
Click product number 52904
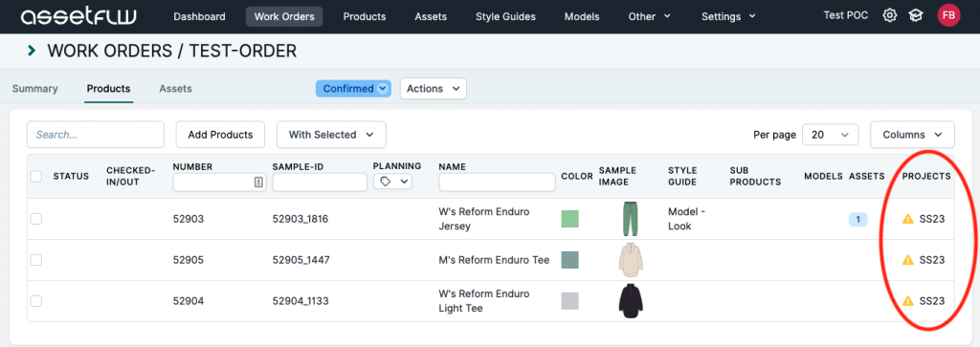coord(189,301)
